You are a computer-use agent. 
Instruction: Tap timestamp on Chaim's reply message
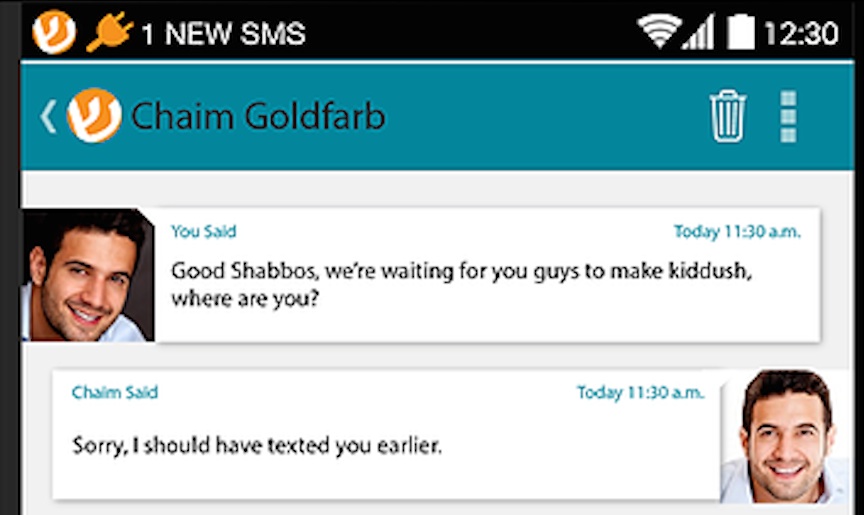click(x=641, y=393)
